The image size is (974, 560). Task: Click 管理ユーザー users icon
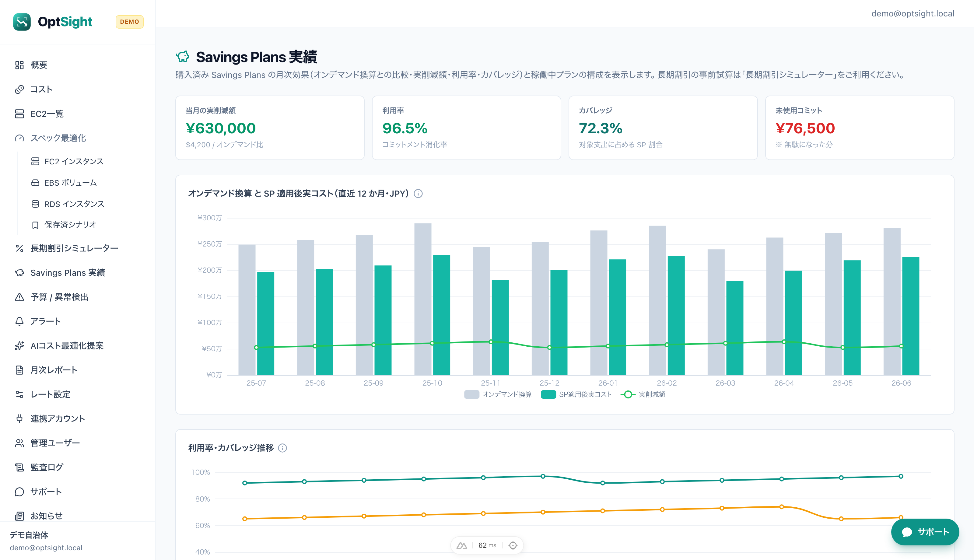click(x=19, y=443)
